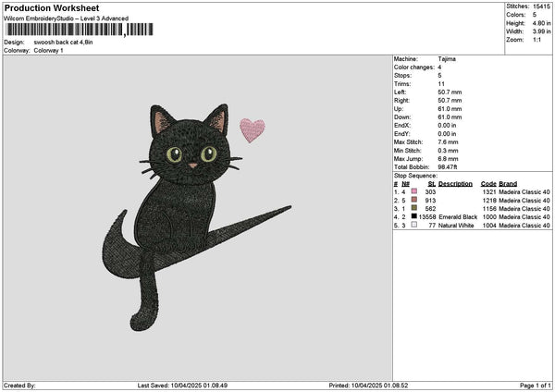The width and height of the screenshot is (555, 392).
Task: Click the Code column header
Action: (x=488, y=184)
